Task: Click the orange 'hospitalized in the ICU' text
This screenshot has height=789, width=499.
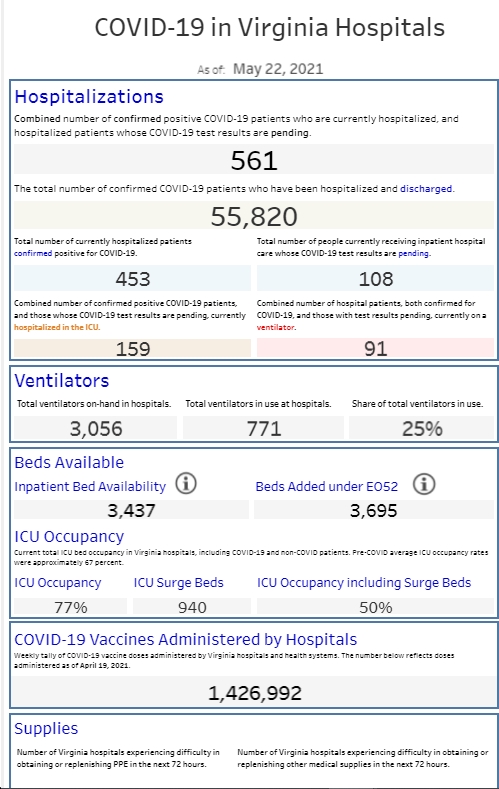Action: 56,327
